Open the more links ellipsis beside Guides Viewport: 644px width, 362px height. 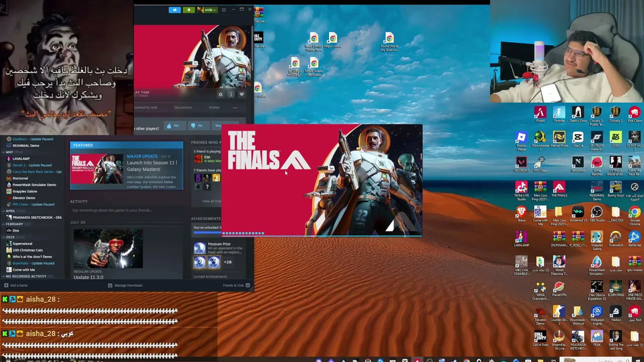[x=235, y=107]
